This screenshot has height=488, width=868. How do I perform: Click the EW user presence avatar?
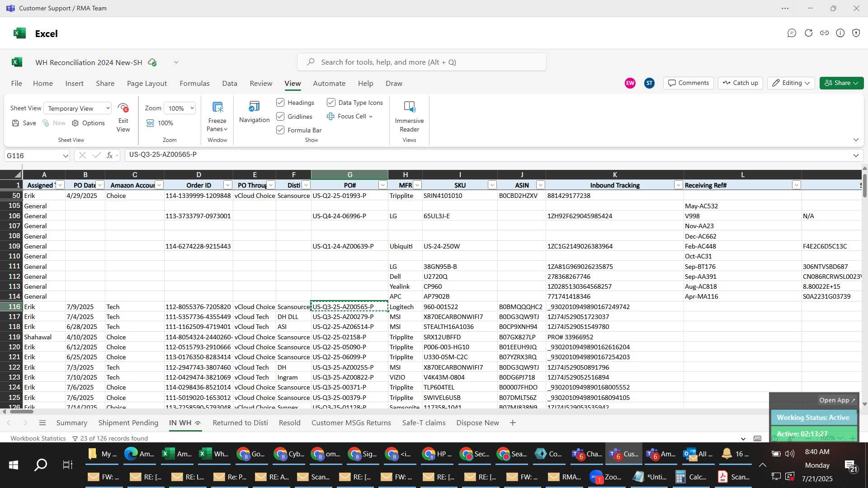coord(630,83)
